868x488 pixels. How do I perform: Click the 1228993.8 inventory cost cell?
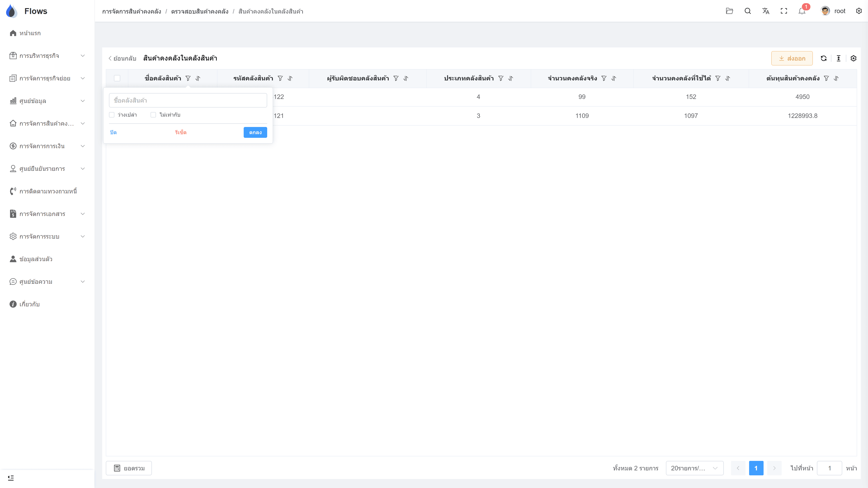[x=802, y=116]
